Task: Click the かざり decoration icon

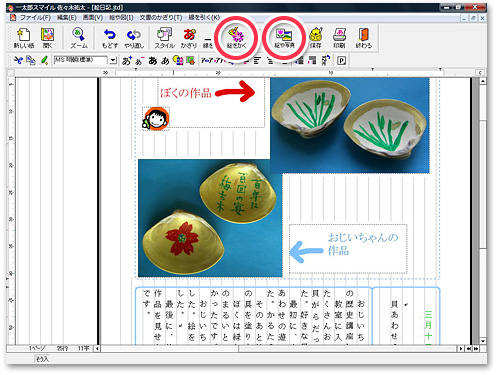Action: click(x=189, y=38)
